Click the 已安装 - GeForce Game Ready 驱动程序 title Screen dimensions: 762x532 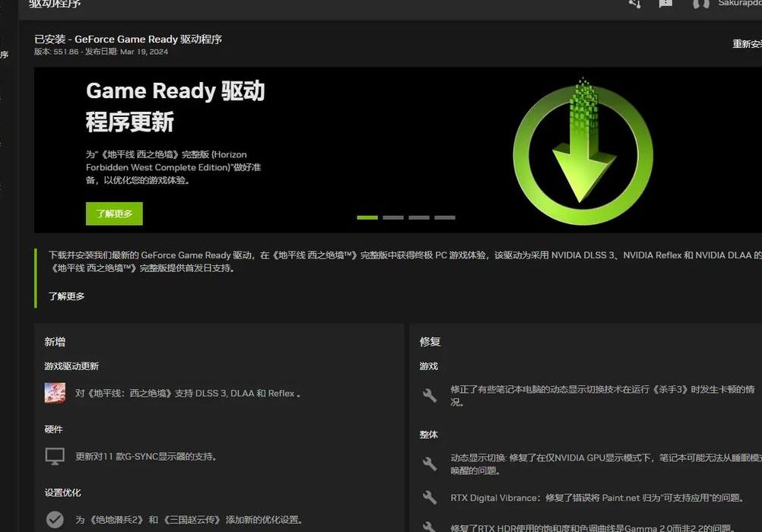(129, 40)
